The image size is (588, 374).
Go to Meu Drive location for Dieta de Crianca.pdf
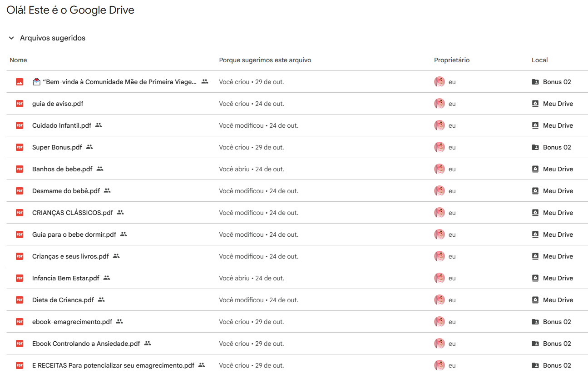pyautogui.click(x=558, y=300)
